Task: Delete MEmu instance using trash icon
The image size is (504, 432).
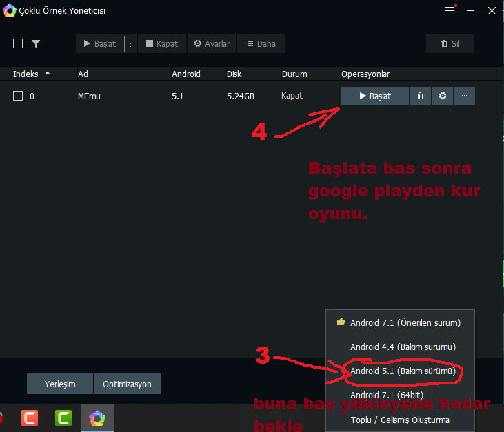Action: pos(420,96)
